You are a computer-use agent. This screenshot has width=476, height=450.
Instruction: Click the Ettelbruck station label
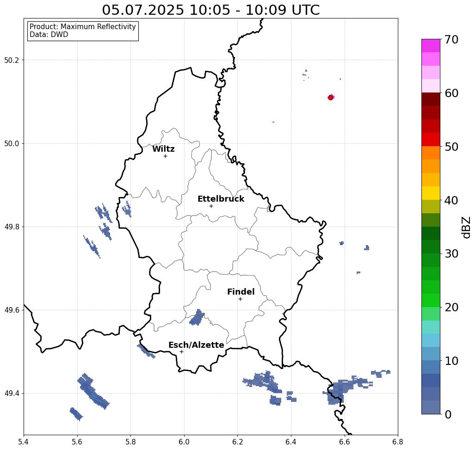(221, 199)
